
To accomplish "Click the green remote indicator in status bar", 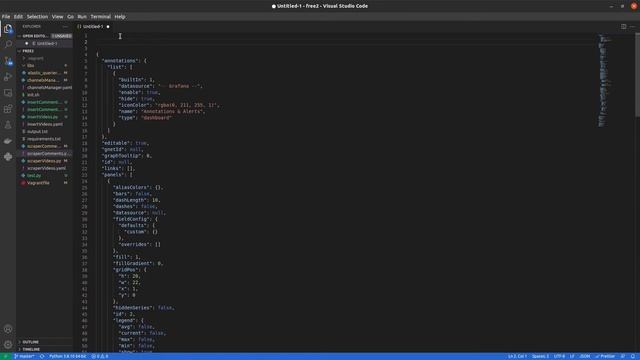I will point(5,356).
